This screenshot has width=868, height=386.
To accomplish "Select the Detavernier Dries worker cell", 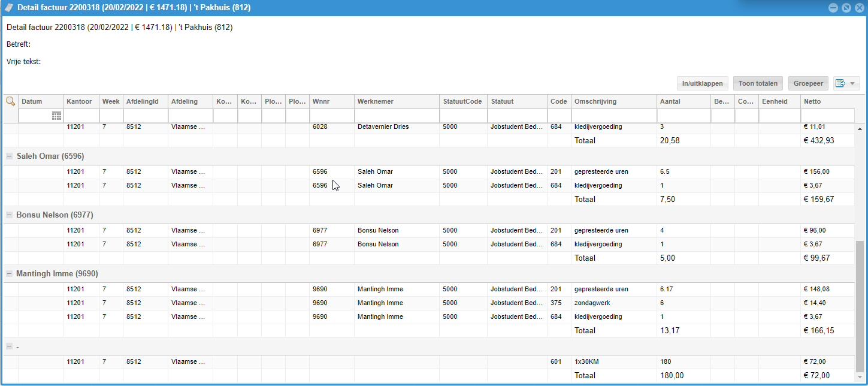I will point(397,127).
